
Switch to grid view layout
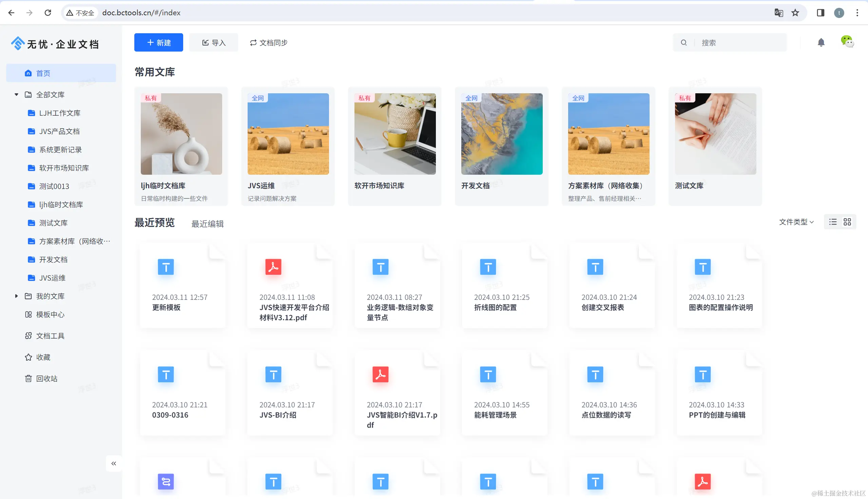click(847, 222)
